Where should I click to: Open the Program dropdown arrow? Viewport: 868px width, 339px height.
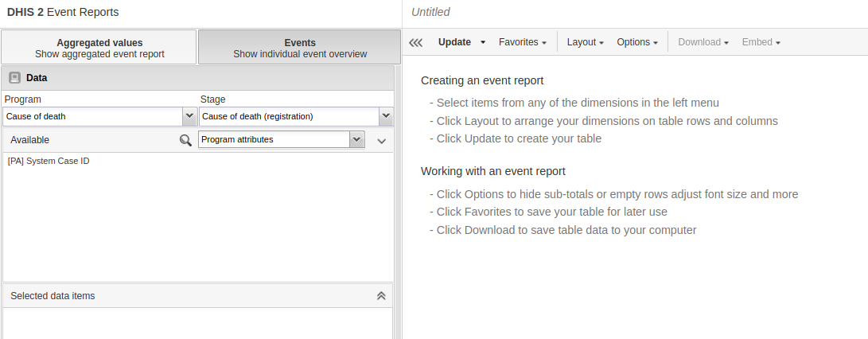point(189,116)
